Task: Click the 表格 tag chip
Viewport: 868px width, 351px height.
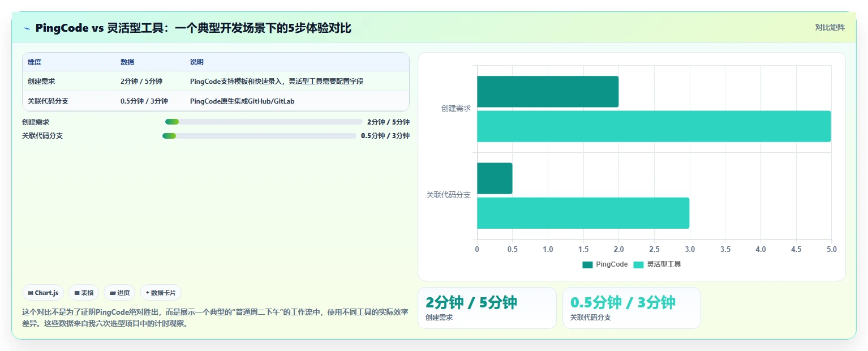Action: tap(84, 293)
